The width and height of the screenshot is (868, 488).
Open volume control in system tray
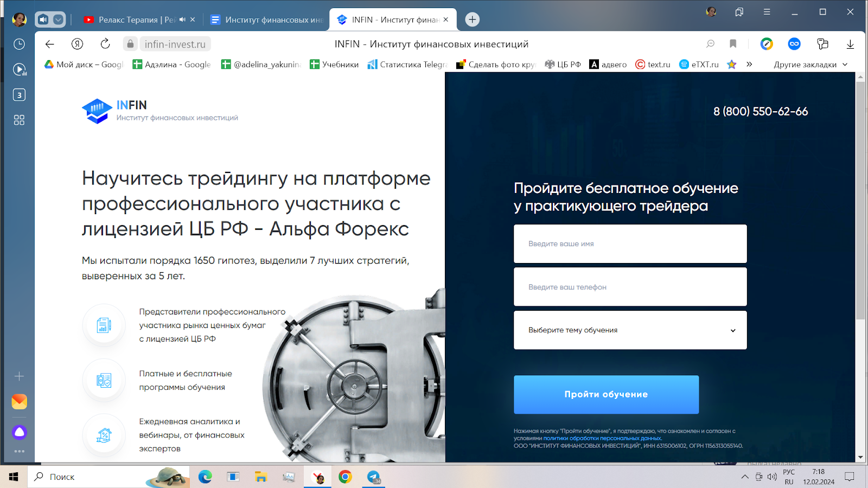point(772,477)
